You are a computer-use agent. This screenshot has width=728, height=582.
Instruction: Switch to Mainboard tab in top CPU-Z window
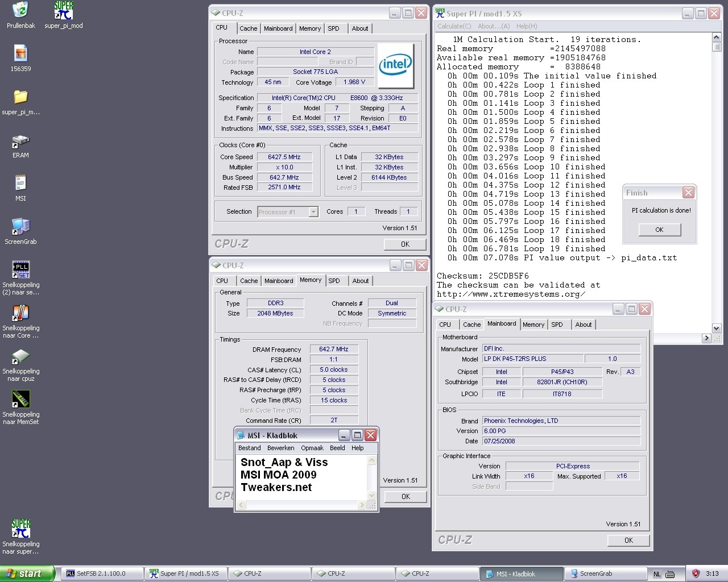278,28
